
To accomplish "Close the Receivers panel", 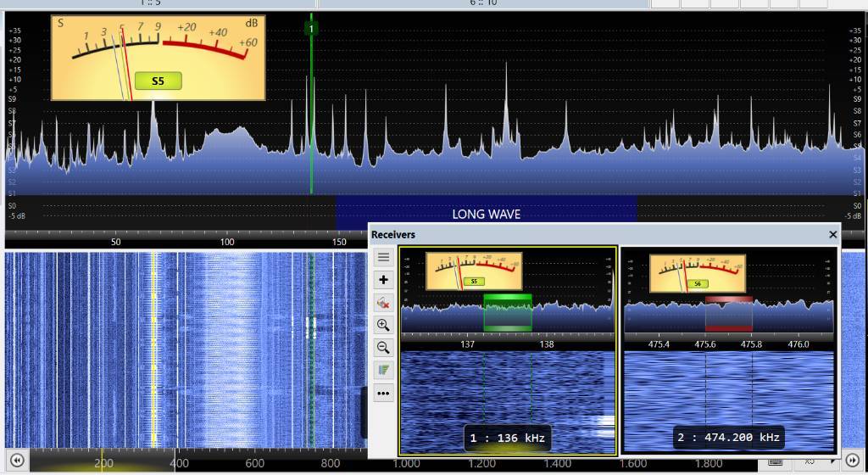I will tap(832, 235).
